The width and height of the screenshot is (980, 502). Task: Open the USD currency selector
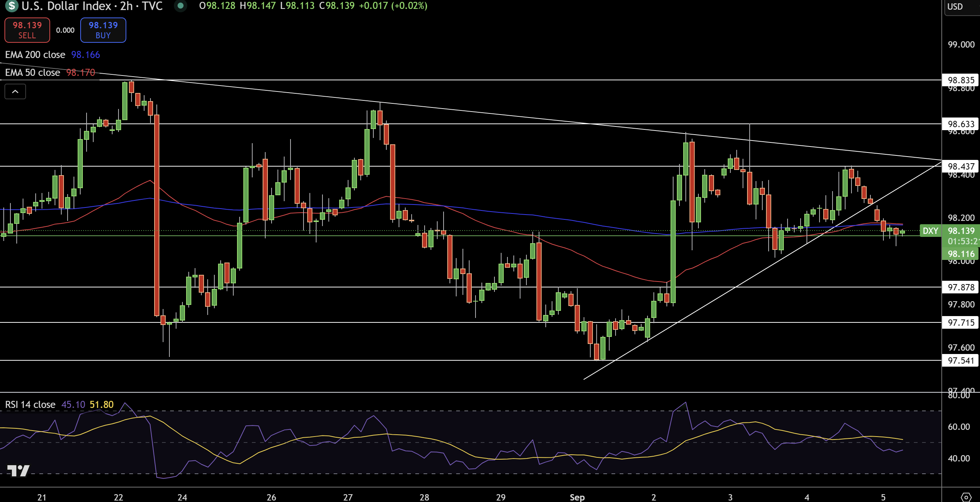(962, 7)
